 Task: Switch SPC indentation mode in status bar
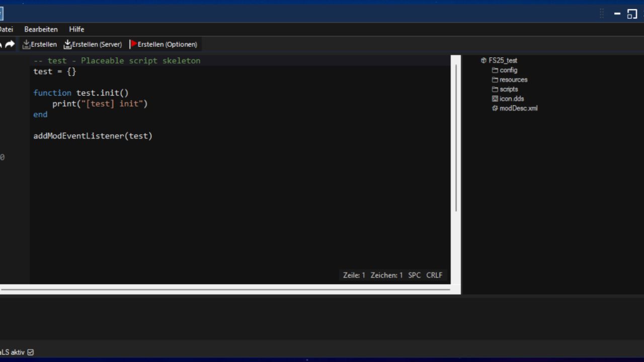pos(414,275)
